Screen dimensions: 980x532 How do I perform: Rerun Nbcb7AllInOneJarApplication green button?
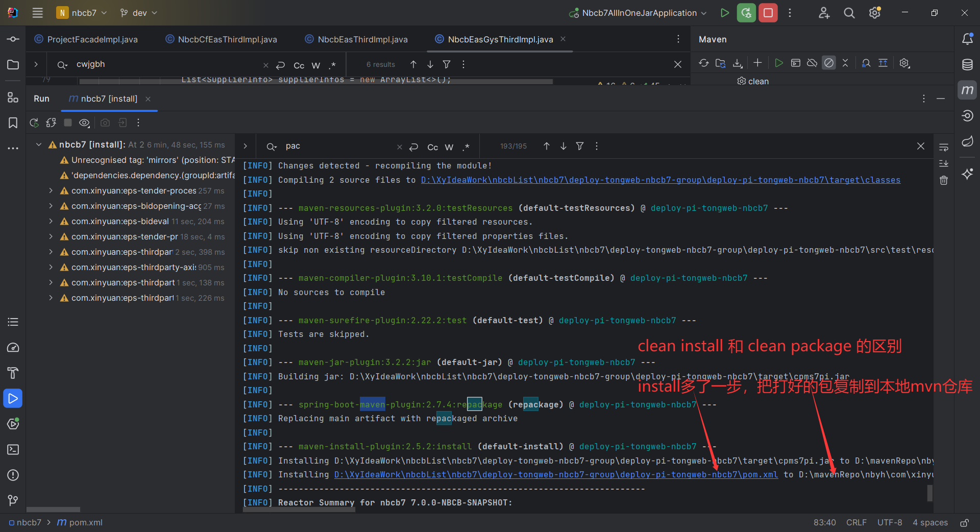pos(746,13)
